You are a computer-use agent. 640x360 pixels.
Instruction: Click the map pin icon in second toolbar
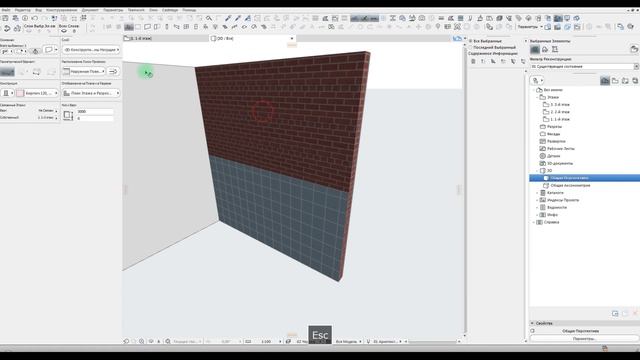(x=438, y=27)
